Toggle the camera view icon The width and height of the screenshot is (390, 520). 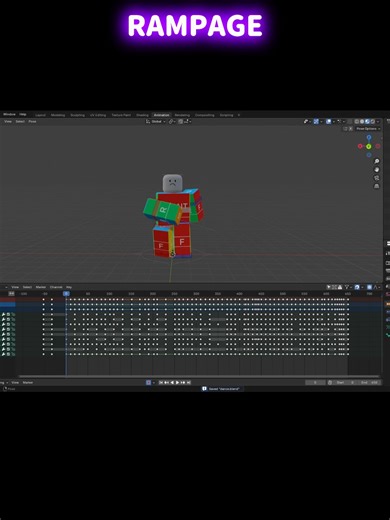click(x=377, y=178)
